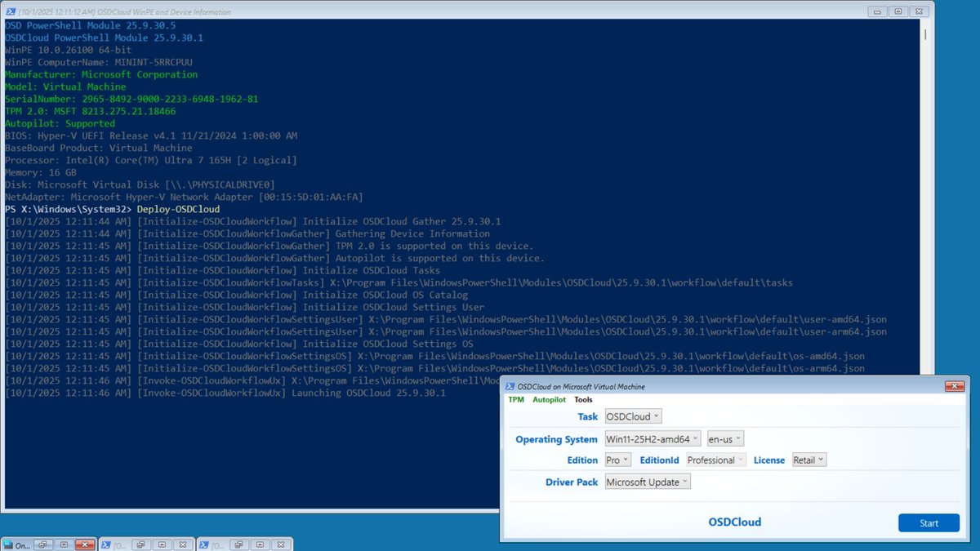Click the os-arm64.json path log line
The height and width of the screenshot is (551, 980).
[434, 369]
